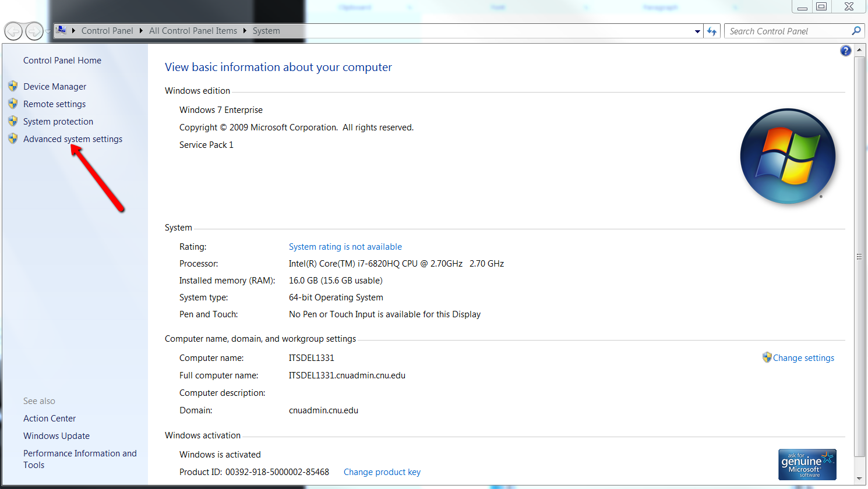Open Windows Update under See also
This screenshot has width=868, height=489.
click(57, 436)
